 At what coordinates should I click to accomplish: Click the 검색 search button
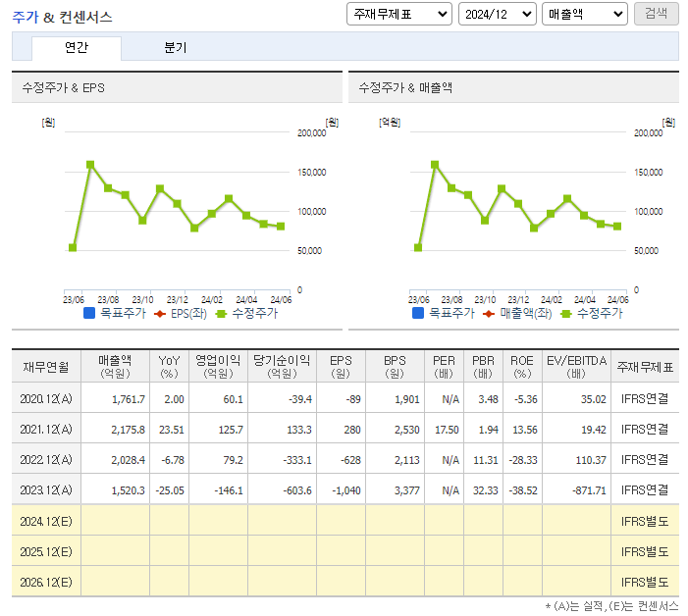coord(656,14)
